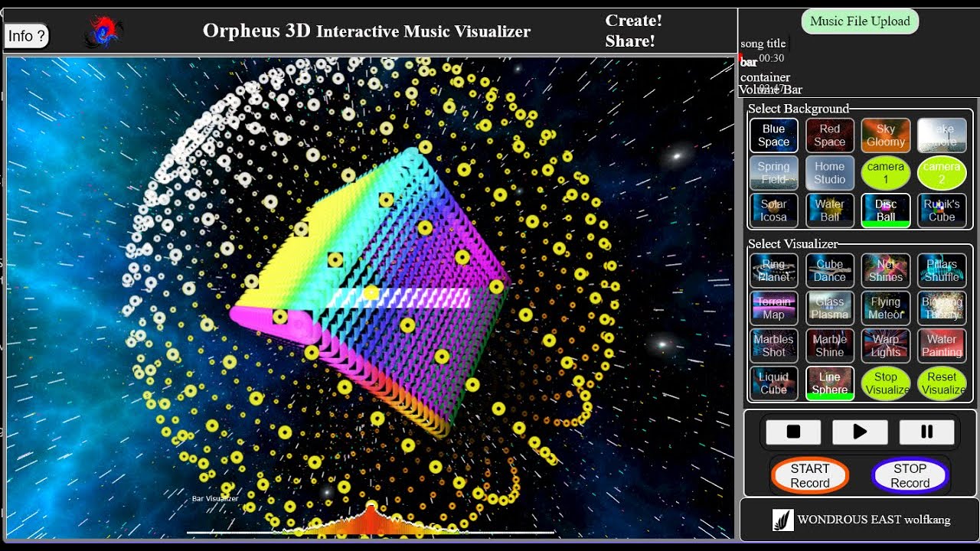Enable the Warp Lights visualizer

point(886,345)
